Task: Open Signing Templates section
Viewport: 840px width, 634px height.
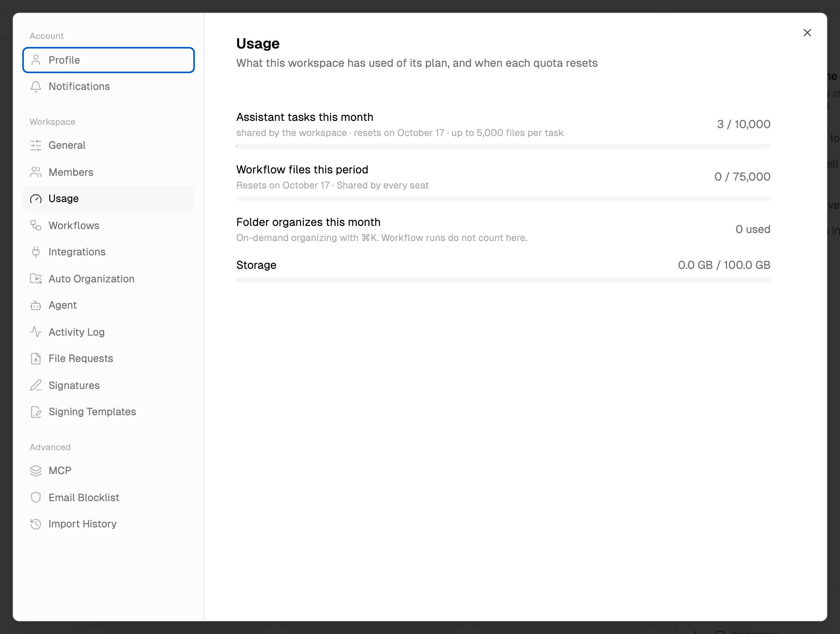Action: pos(109,412)
